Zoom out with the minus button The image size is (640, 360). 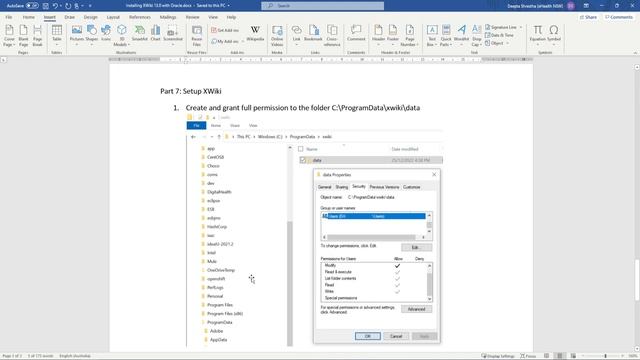(584, 356)
